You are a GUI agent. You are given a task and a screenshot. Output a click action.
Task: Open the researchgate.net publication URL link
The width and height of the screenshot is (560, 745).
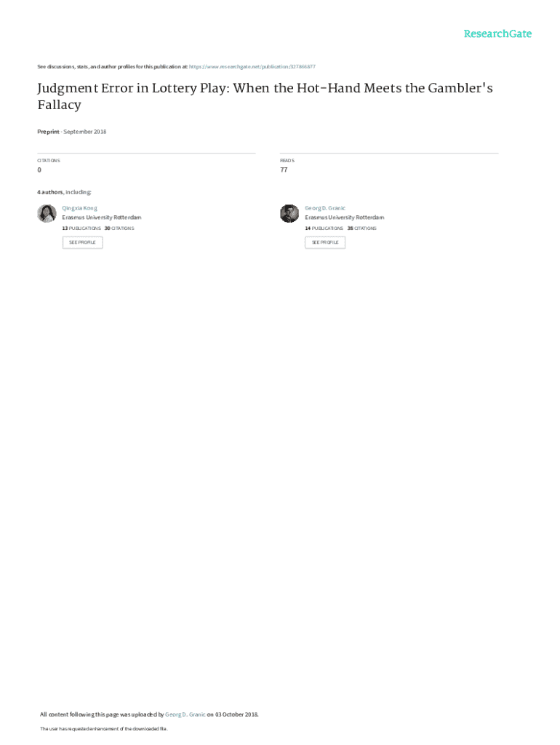coord(252,66)
